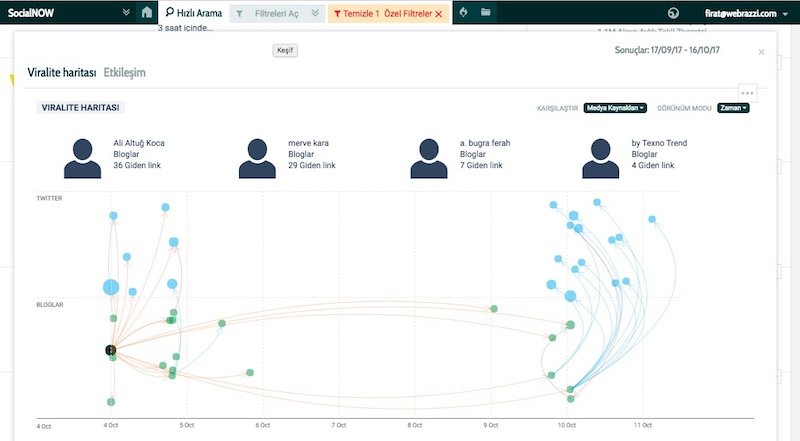Click the home icon in the top bar

pyautogui.click(x=147, y=13)
